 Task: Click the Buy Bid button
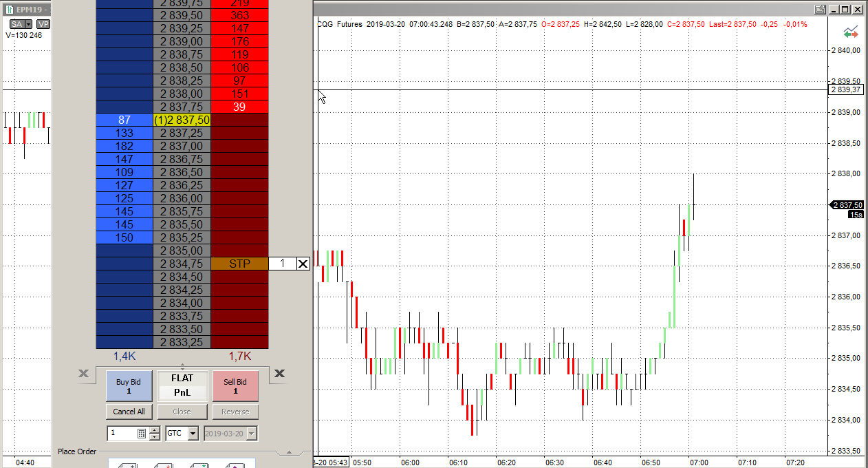coord(129,386)
